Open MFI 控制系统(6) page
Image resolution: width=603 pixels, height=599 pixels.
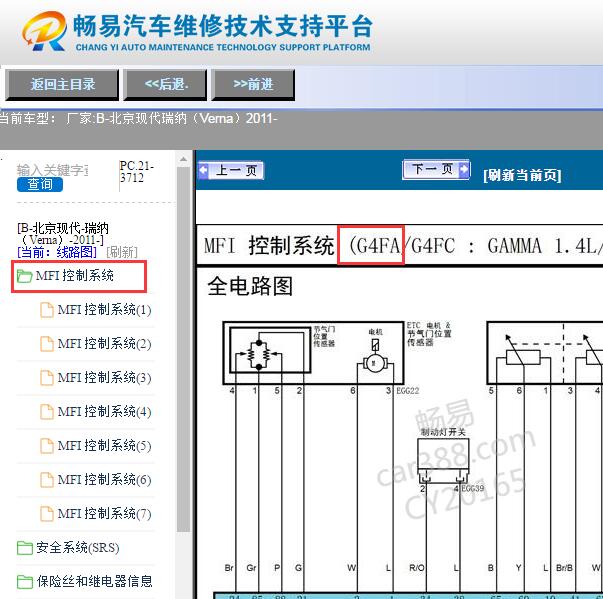coord(104,480)
